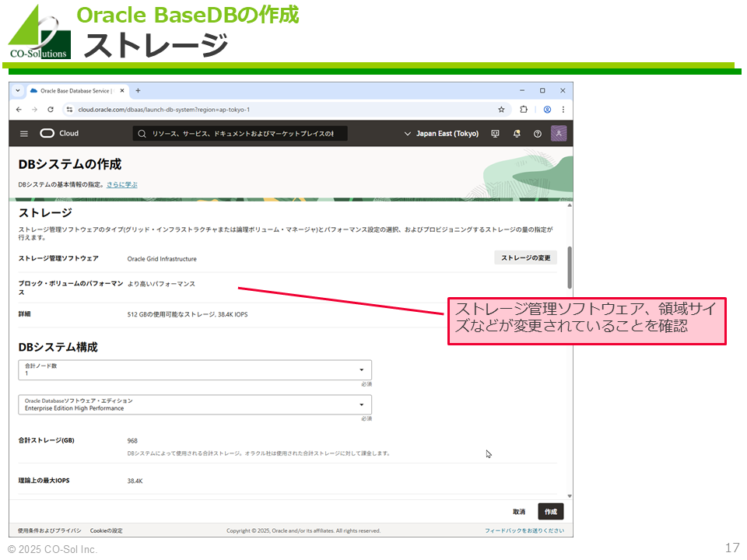Viewport: 747px width, 560px height.
Task: Open the Oracle Cloud navigation hamburger menu
Action: click(x=24, y=134)
